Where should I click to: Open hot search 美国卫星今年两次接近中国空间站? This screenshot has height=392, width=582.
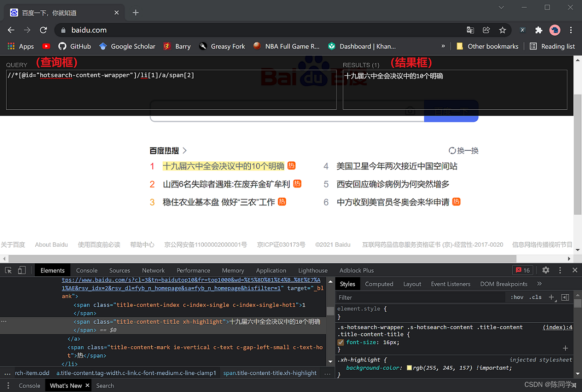pos(397,166)
